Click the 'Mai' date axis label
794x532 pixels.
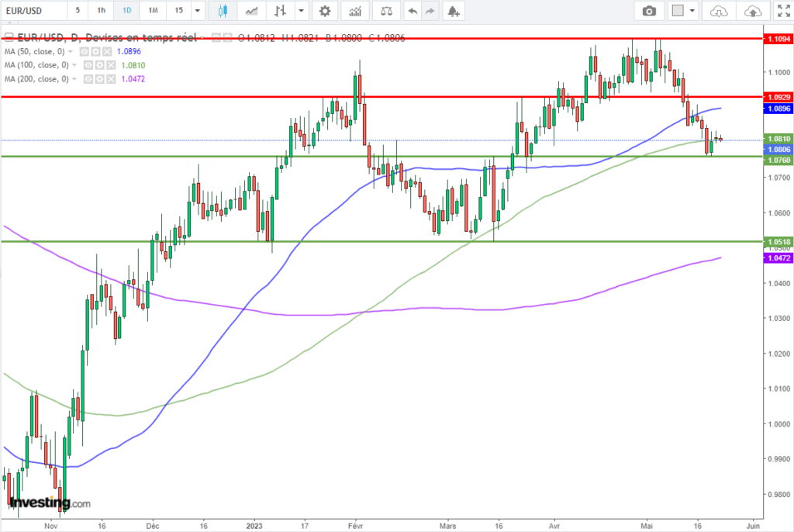click(647, 526)
